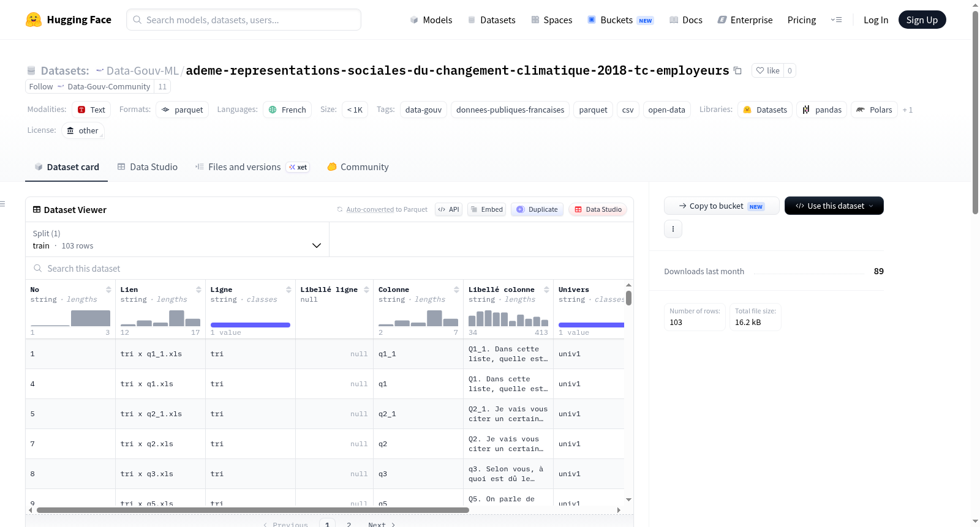980x527 pixels.
Task: Click the No column histogram
Action: (x=70, y=318)
